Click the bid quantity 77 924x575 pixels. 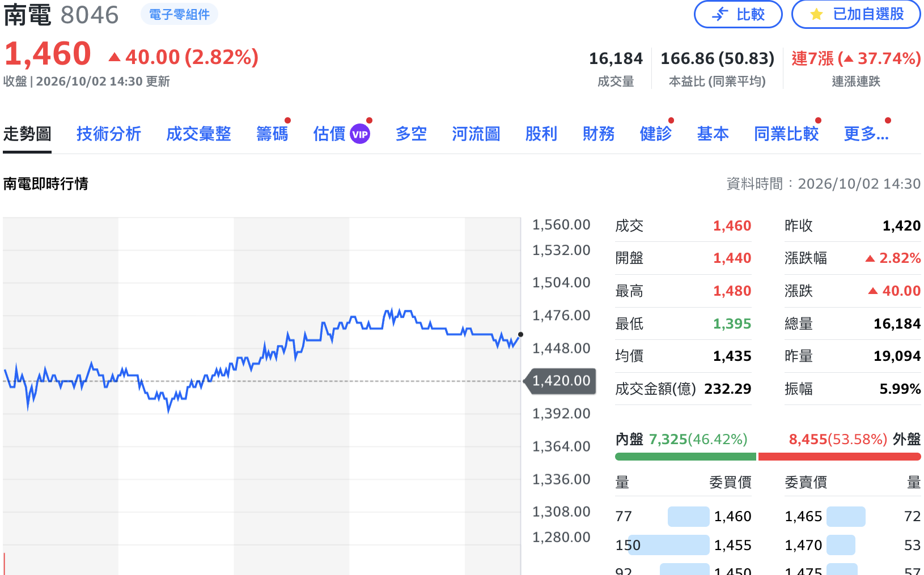(624, 517)
